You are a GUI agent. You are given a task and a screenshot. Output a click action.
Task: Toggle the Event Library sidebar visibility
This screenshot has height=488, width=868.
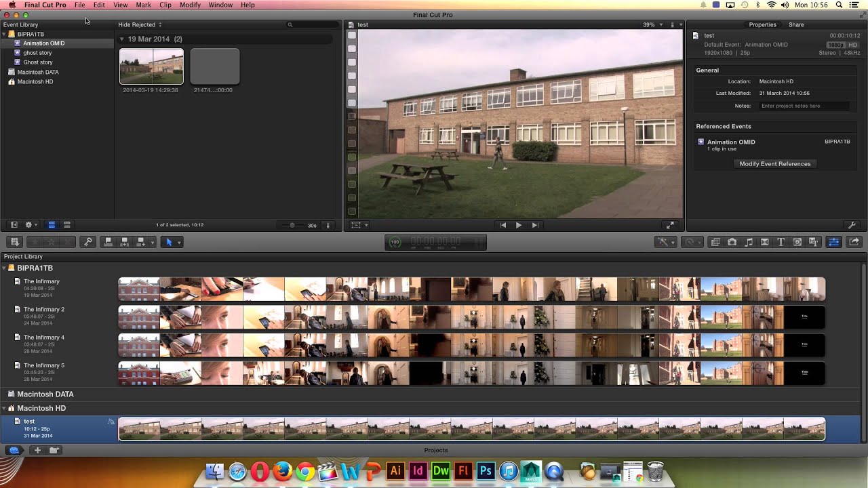point(14,225)
